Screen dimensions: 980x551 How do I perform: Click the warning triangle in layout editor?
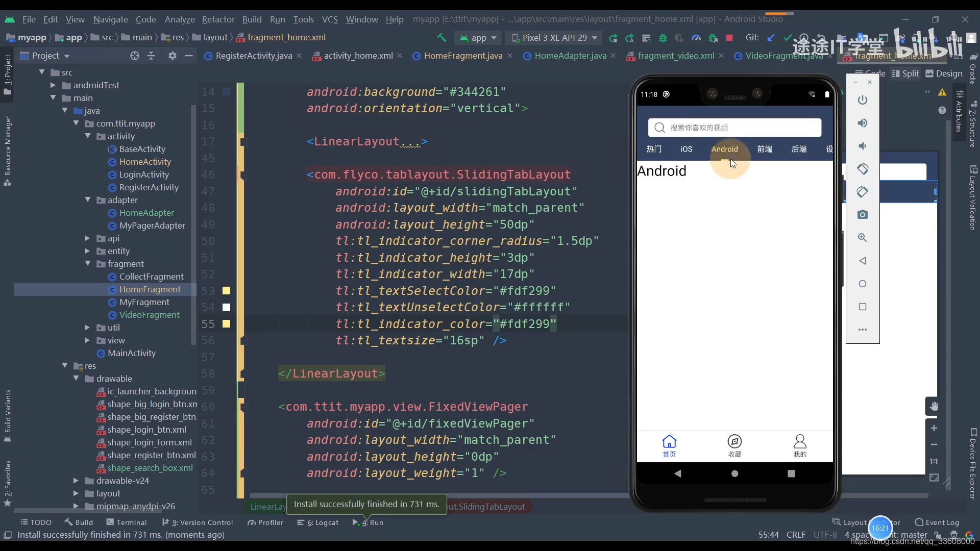coord(942,92)
